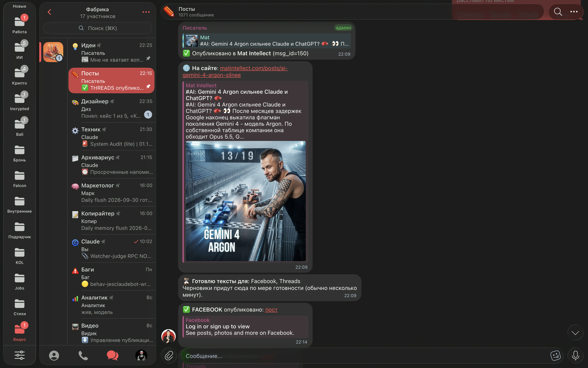Select the Bali folder
The image size is (588, 368).
point(20,127)
